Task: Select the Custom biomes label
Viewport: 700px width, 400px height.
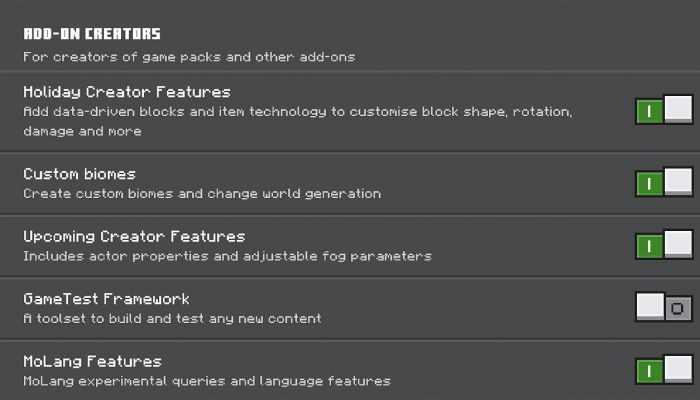Action: 79,174
